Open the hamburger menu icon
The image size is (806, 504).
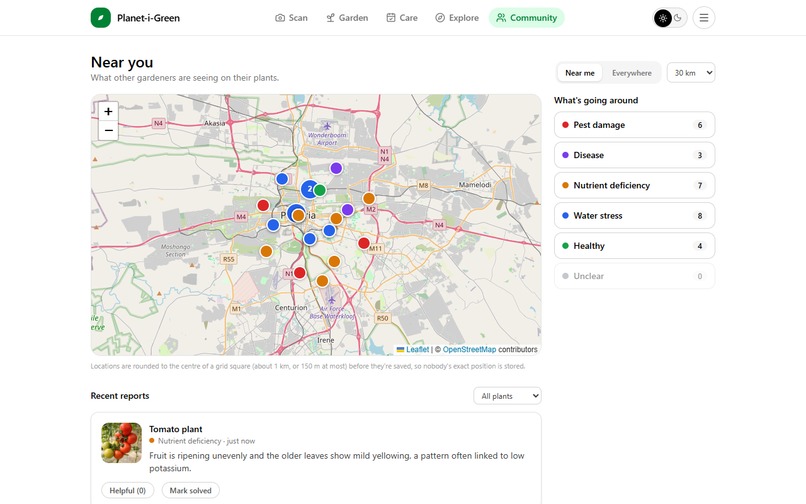tap(704, 17)
